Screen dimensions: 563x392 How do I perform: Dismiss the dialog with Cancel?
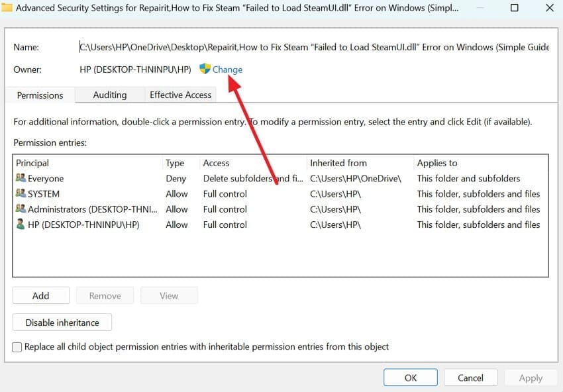[x=470, y=377]
